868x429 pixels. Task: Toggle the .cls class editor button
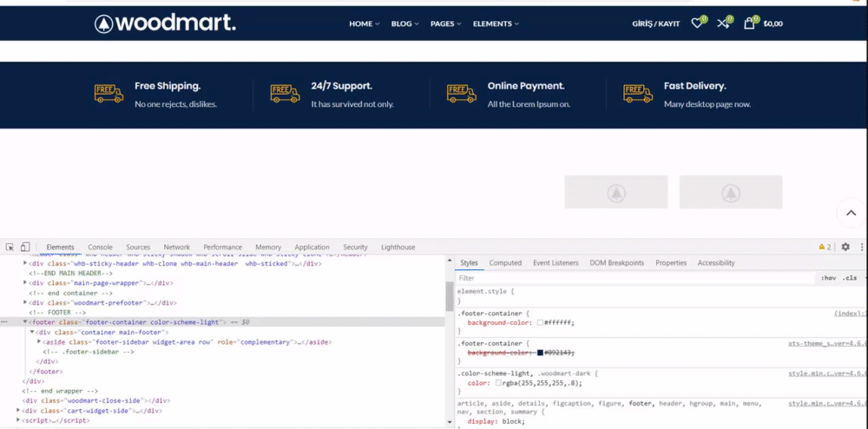point(850,278)
